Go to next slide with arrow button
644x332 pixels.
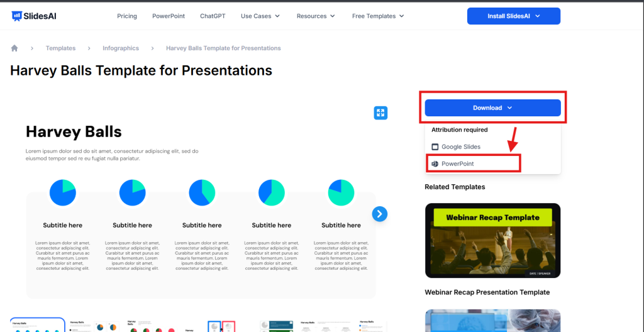[379, 214]
